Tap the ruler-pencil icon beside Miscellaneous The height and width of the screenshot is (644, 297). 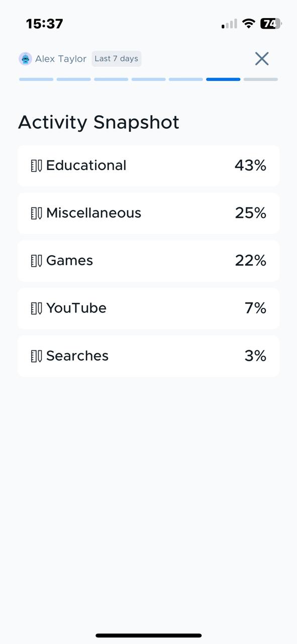36,213
